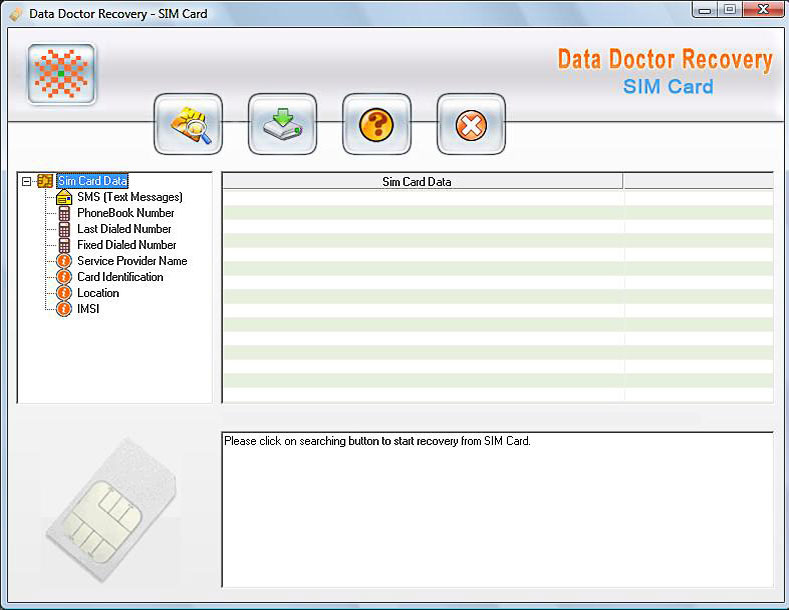Select Service Provider Name in the tree
The image size is (789, 610).
(x=132, y=261)
